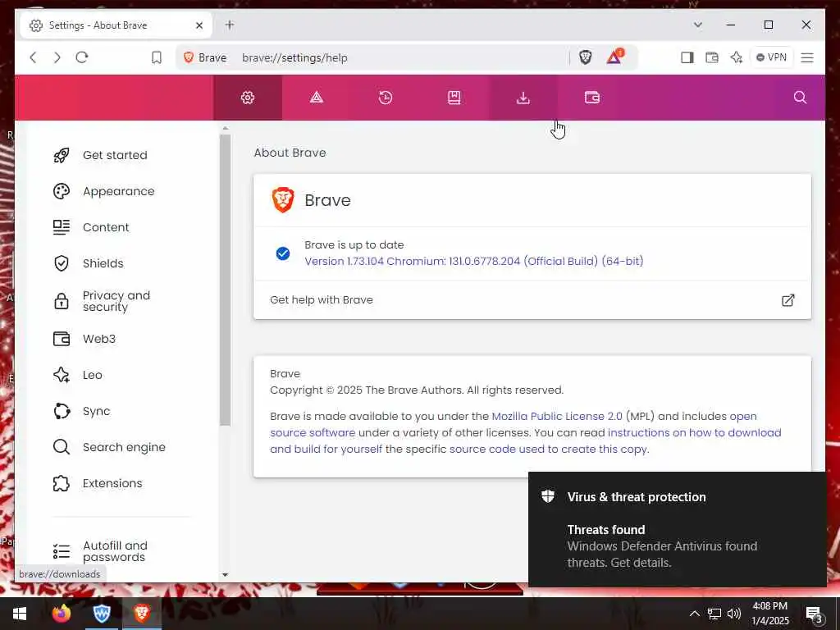Open Mozilla Public License 2.0 link
840x630 pixels.
click(557, 416)
